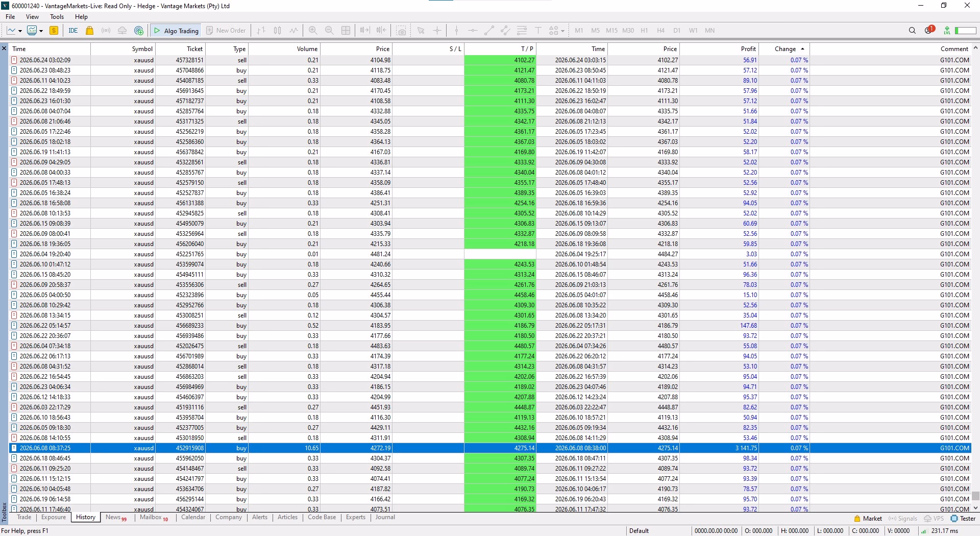Switch chart to candlesticks type
Screen dimensions: 980x536
[x=277, y=31]
